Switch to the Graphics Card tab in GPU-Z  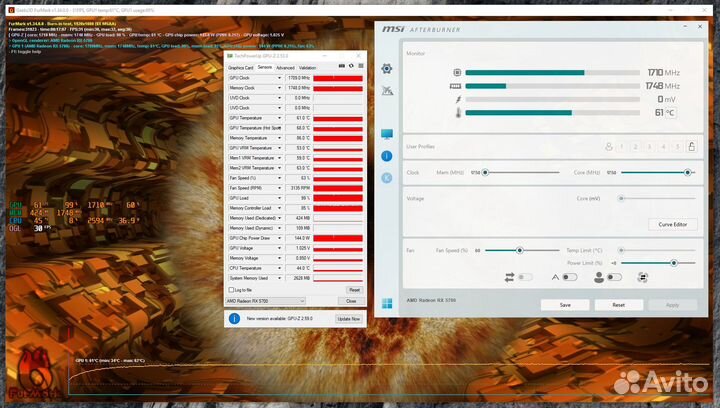tap(241, 68)
